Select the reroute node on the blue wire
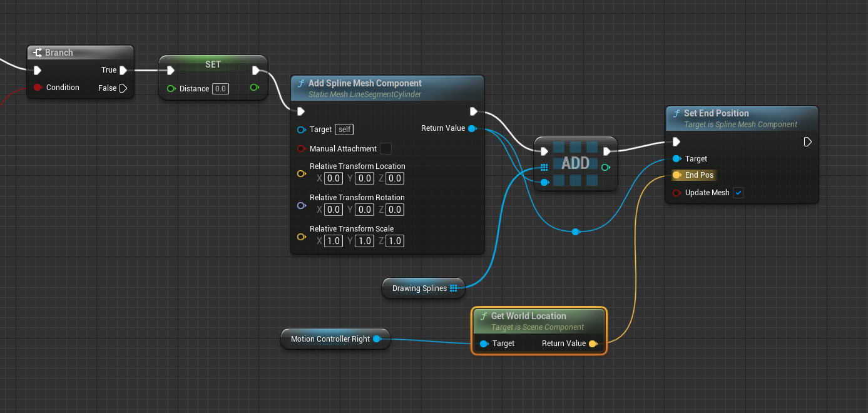The image size is (868, 413). coord(576,232)
